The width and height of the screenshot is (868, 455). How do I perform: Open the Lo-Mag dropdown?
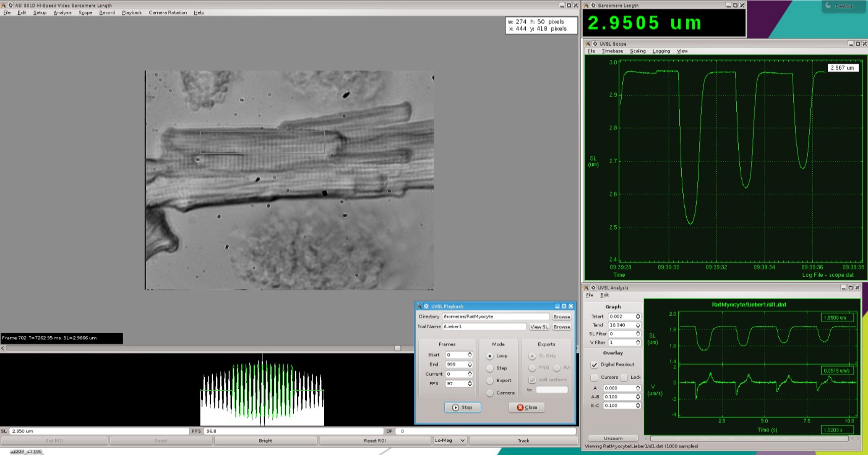(449, 441)
